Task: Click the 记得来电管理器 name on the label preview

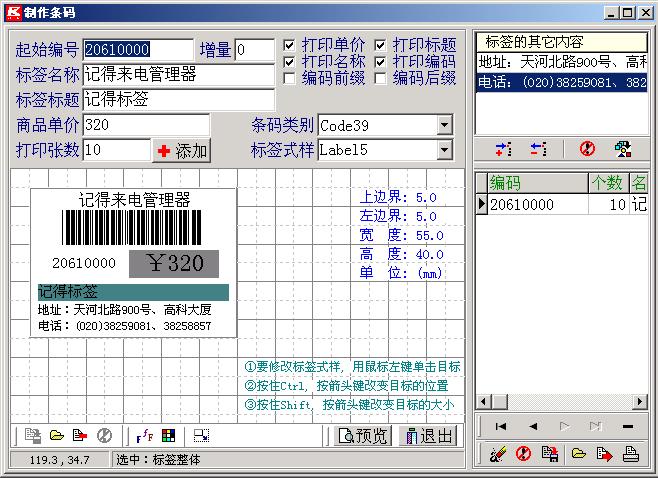Action: (135, 200)
